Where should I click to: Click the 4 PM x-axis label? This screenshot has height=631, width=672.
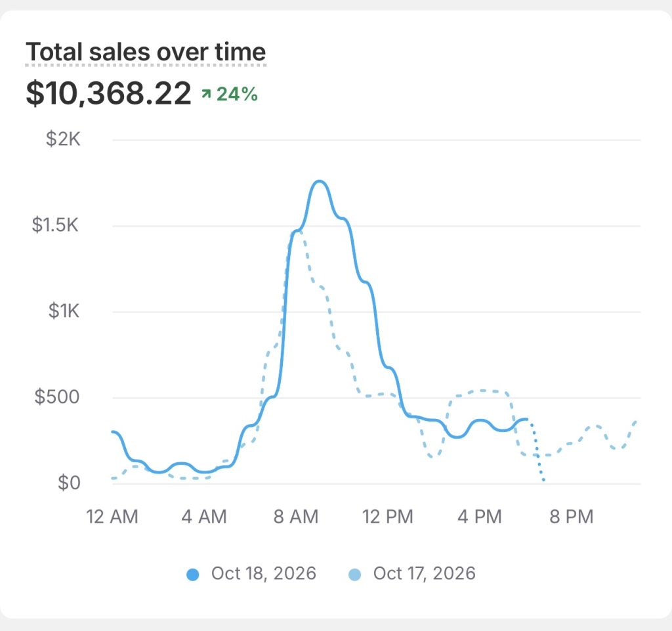point(480,517)
